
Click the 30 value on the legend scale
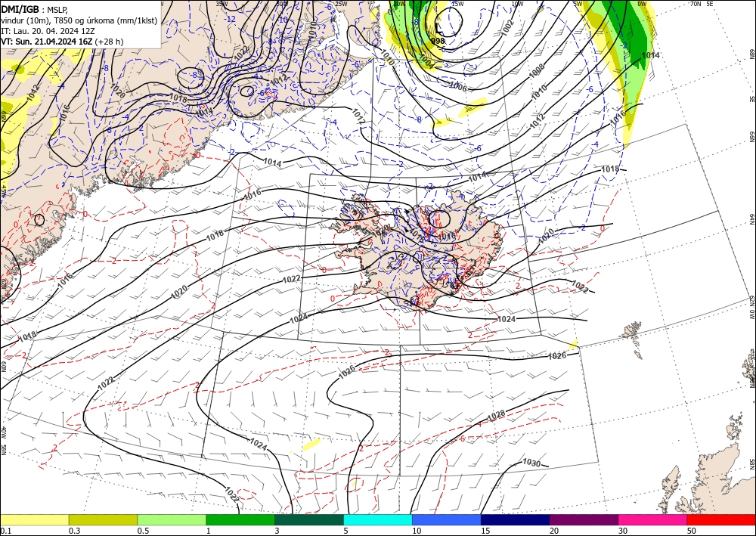[623, 531]
